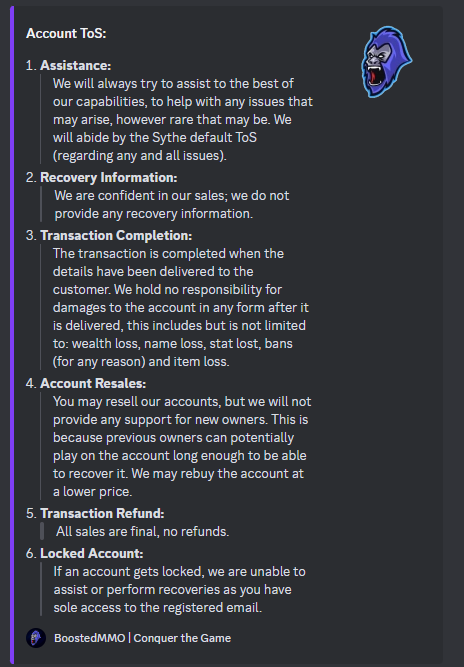464x667 pixels.
Task: Click the quote bar beside Transaction Refund text
Action: point(42,531)
